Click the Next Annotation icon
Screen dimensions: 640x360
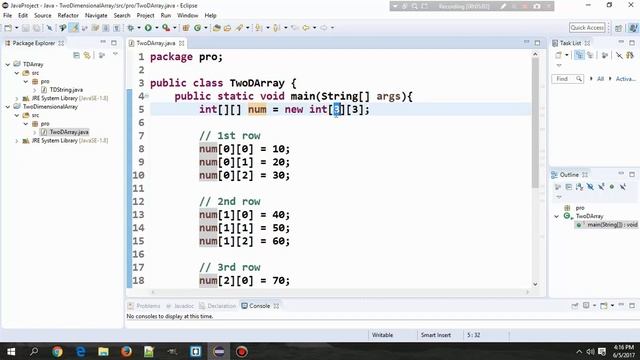click(259, 28)
